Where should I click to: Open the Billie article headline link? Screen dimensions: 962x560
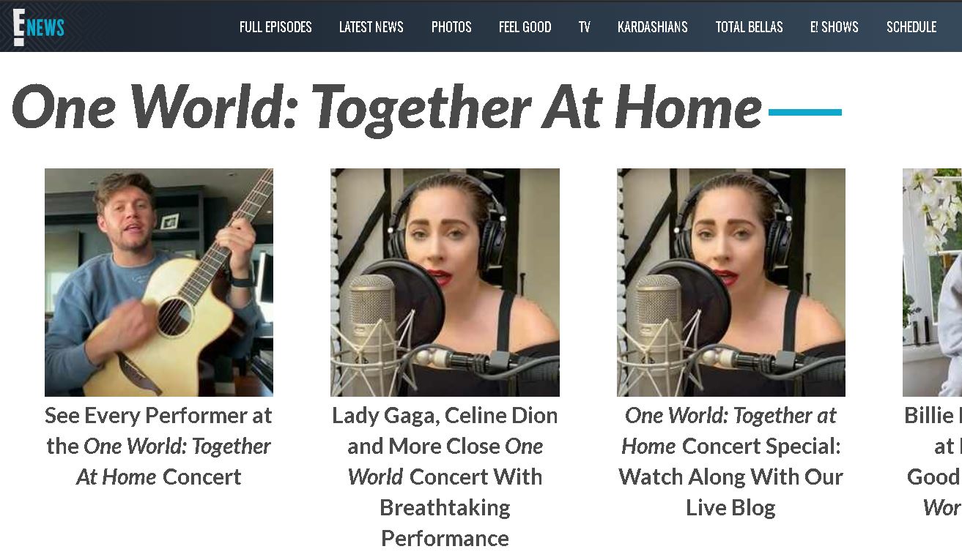tap(933, 461)
